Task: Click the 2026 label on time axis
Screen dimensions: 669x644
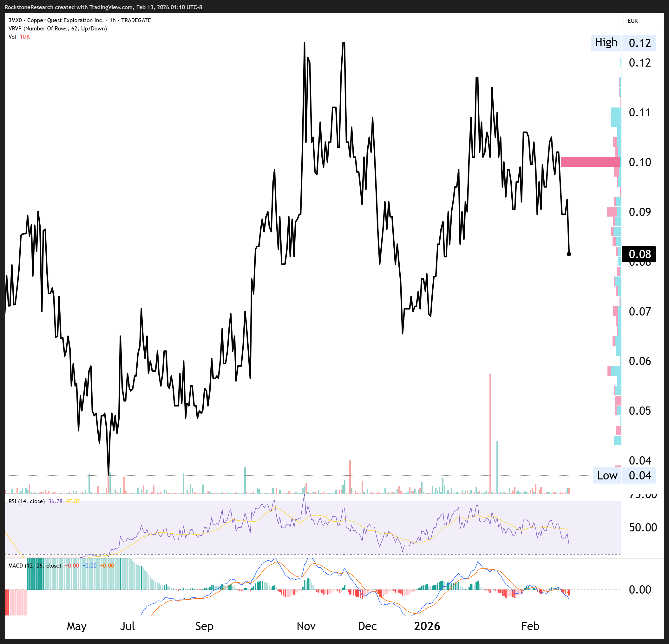Action: coord(427,626)
